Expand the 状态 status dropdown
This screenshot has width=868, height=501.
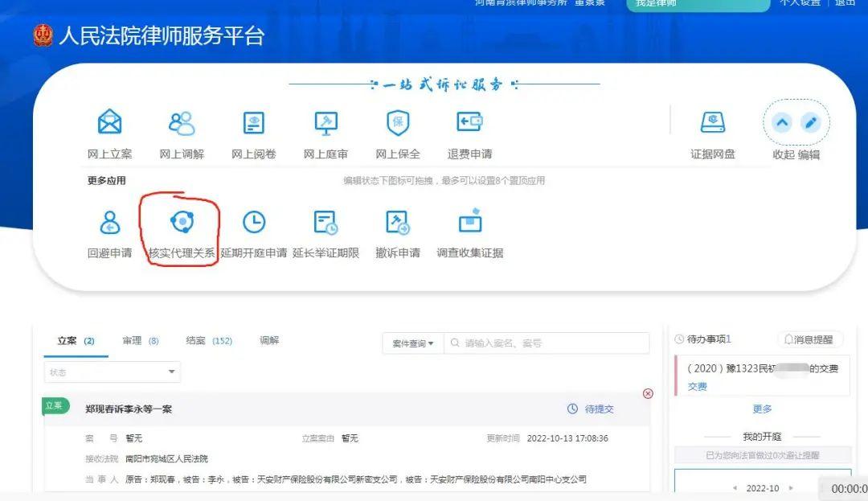click(113, 372)
